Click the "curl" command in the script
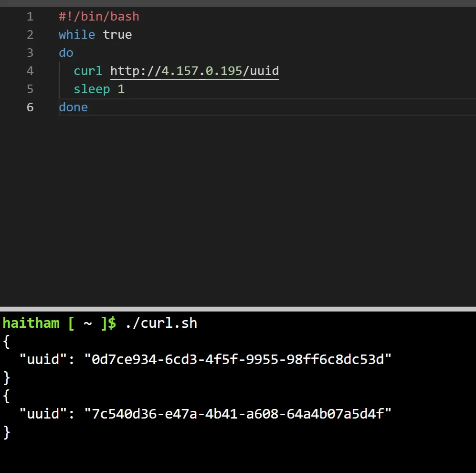This screenshot has width=476, height=473. point(88,71)
